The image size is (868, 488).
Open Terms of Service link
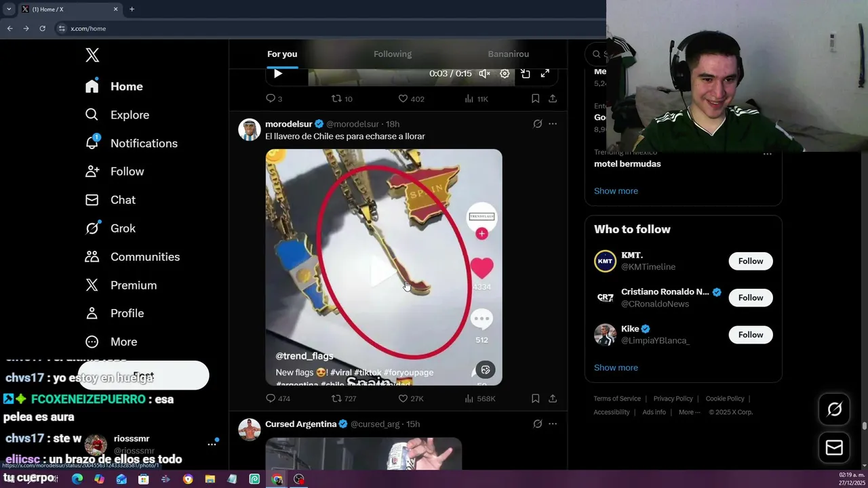(x=617, y=399)
